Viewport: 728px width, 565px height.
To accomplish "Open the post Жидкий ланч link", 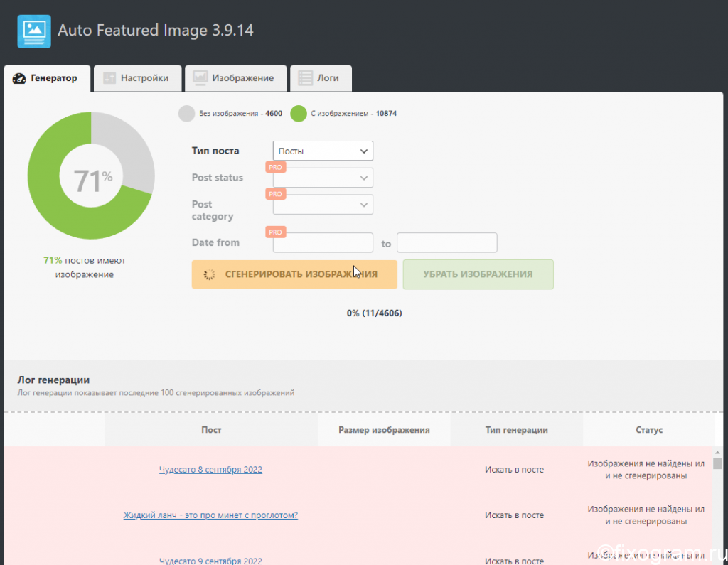I will point(210,515).
